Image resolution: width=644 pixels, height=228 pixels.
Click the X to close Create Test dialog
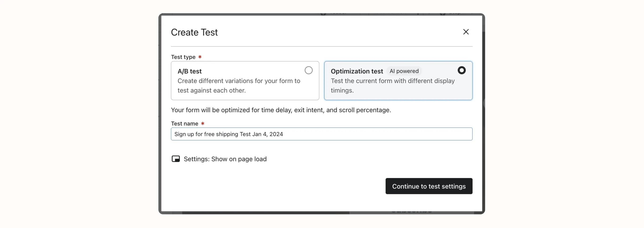[466, 32]
